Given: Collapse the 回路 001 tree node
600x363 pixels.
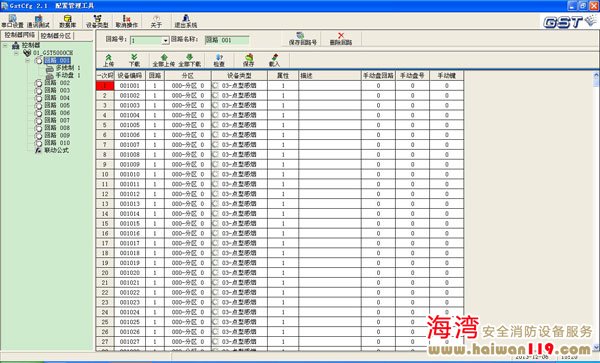Looking at the screenshot, I should [x=28, y=60].
